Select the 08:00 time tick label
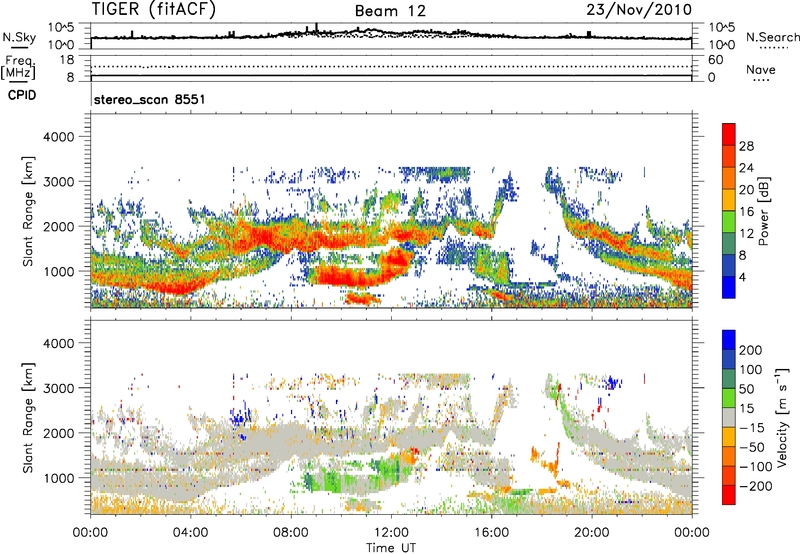 pos(291,533)
